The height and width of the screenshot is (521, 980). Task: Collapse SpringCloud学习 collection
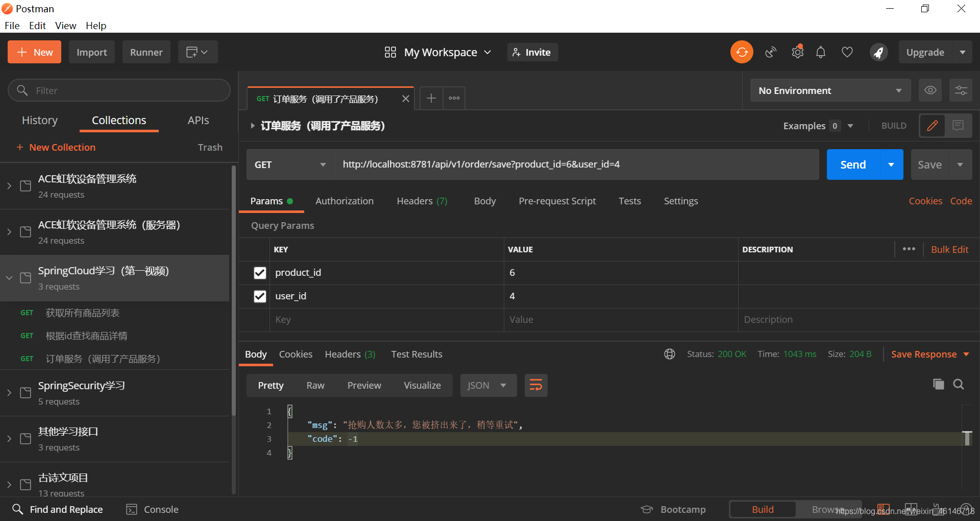pyautogui.click(x=9, y=278)
